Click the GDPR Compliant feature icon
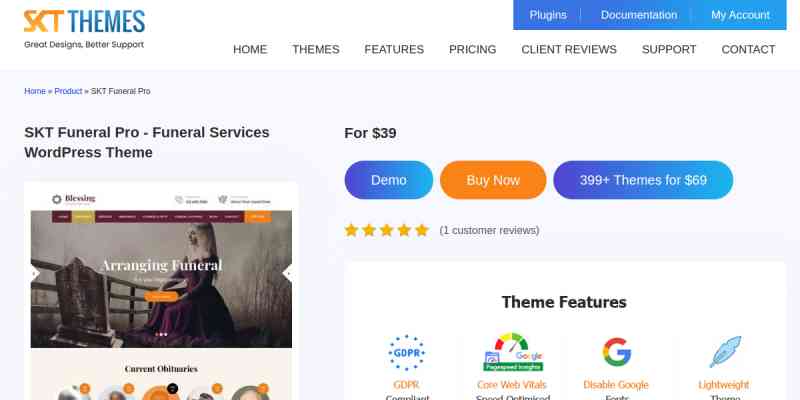 point(406,353)
